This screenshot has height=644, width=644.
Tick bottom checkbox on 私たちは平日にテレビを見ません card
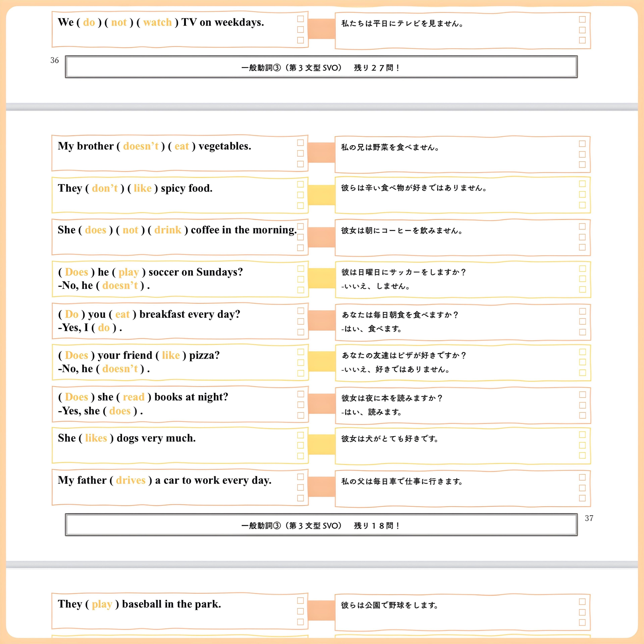click(x=582, y=40)
